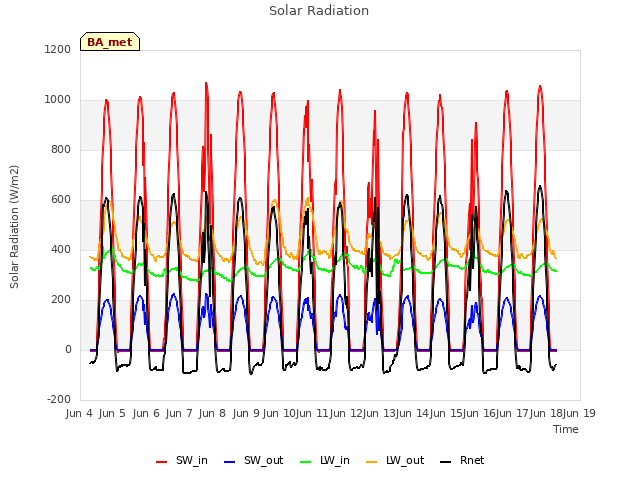
Task: Click the Solar Radiation chart title
Action: tap(319, 11)
